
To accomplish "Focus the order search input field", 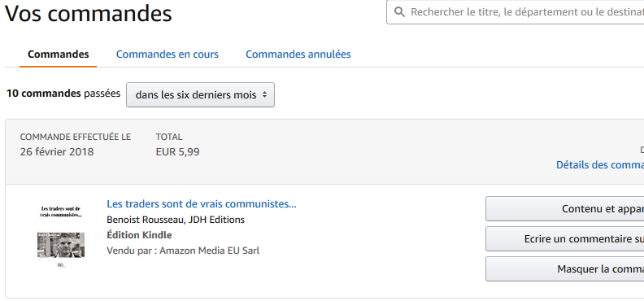I will (515, 12).
